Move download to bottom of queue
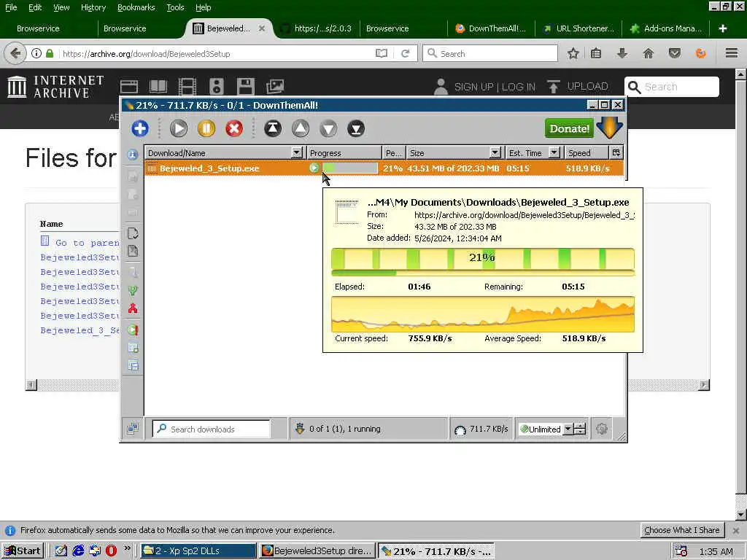The height and width of the screenshot is (560, 747). pyautogui.click(x=356, y=128)
